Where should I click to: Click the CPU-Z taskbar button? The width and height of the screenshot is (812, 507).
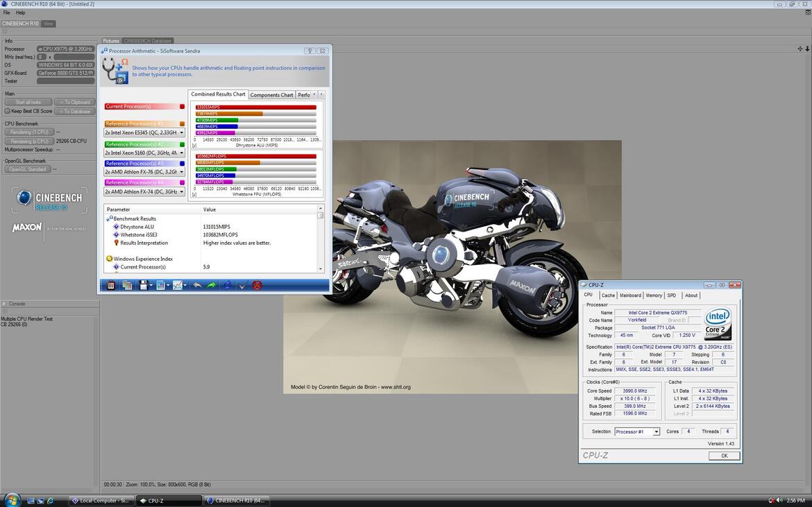(x=169, y=500)
